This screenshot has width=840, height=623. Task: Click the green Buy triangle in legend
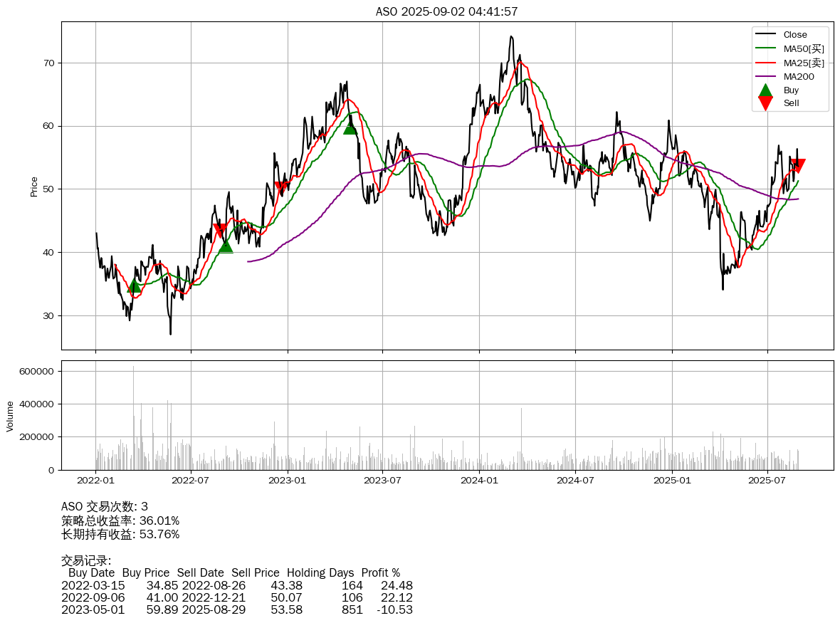coord(765,90)
